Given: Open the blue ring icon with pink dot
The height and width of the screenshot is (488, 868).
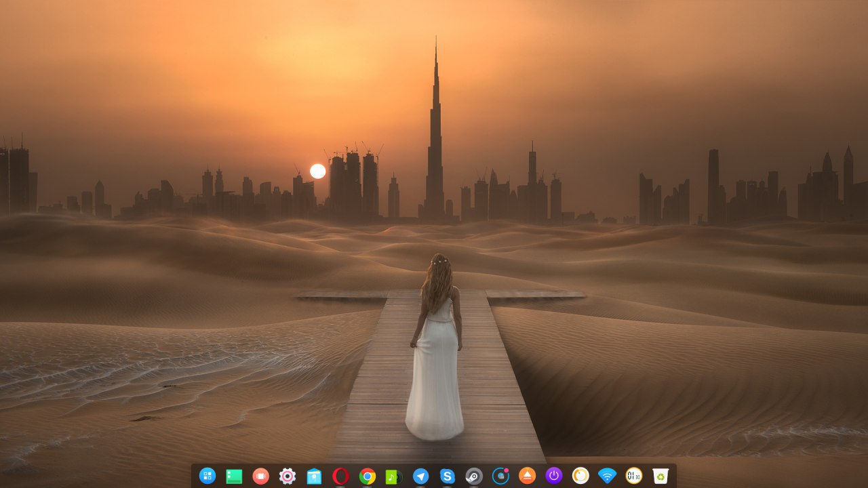Looking at the screenshot, I should 500,476.
